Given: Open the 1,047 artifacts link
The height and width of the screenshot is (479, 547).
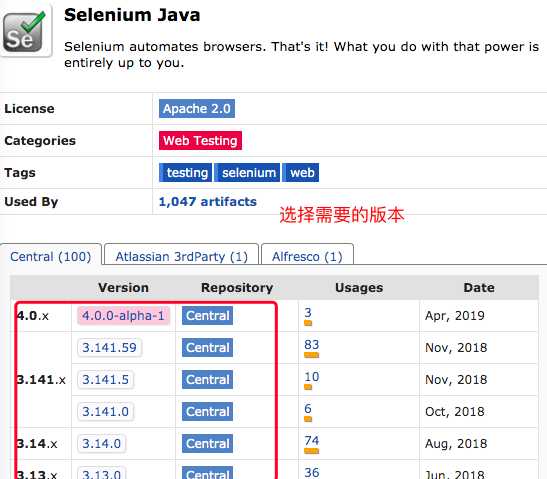Looking at the screenshot, I should pyautogui.click(x=208, y=202).
